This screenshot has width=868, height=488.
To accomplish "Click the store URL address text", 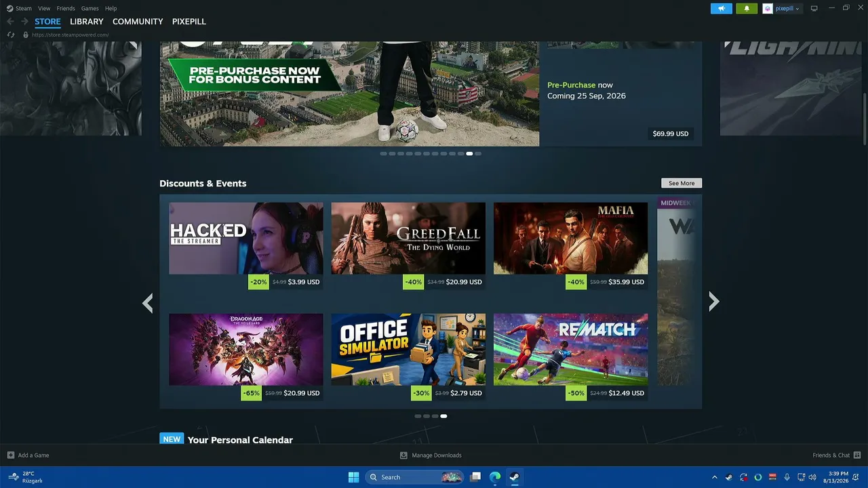I will (71, 35).
